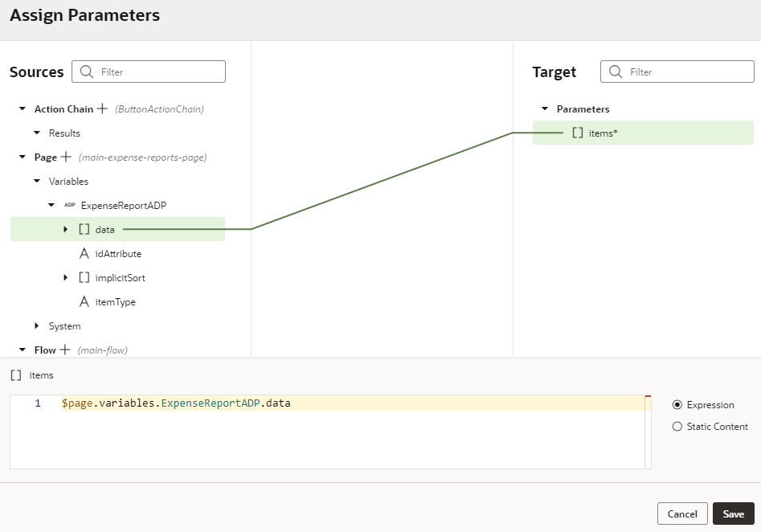Click the string type icon of itemType

pyautogui.click(x=84, y=302)
